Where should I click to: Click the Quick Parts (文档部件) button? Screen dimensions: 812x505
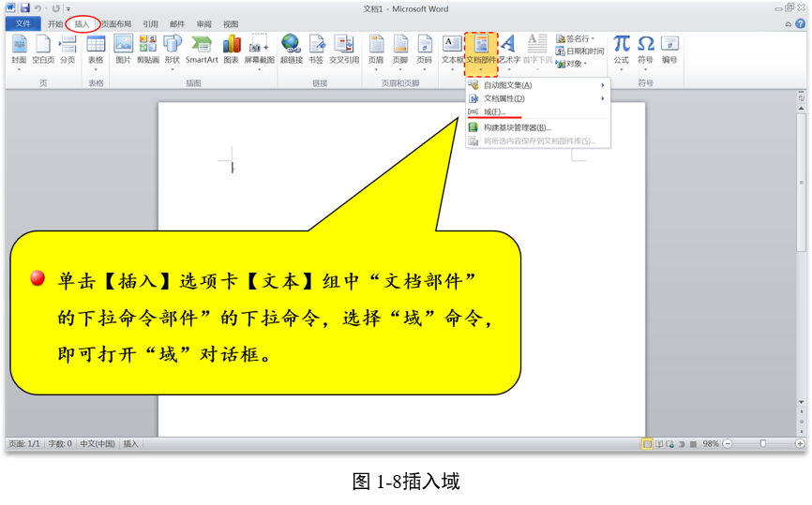(481, 53)
